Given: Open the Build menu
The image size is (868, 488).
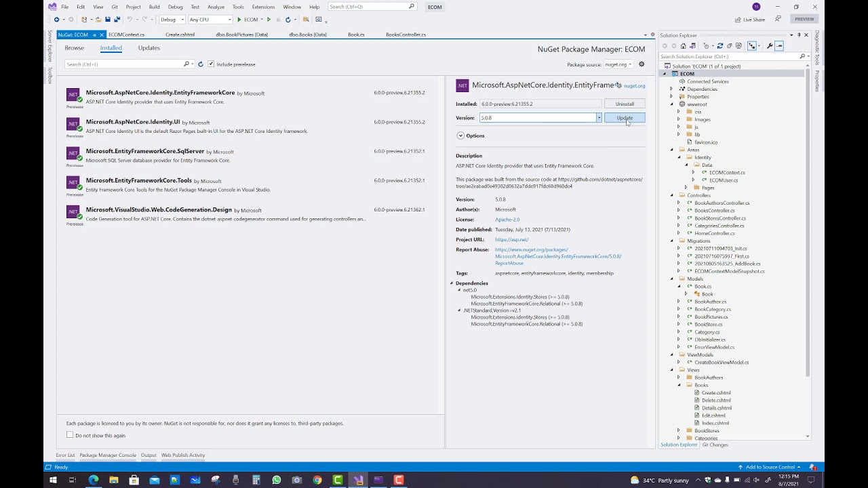Looking at the screenshot, I should coord(154,7).
